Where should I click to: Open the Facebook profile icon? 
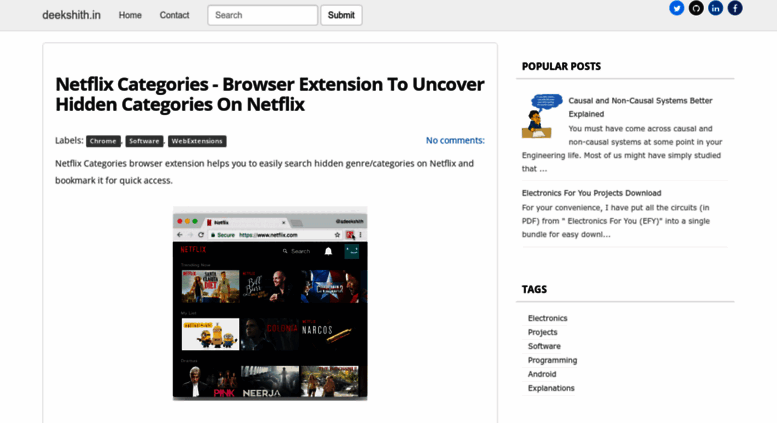point(735,8)
